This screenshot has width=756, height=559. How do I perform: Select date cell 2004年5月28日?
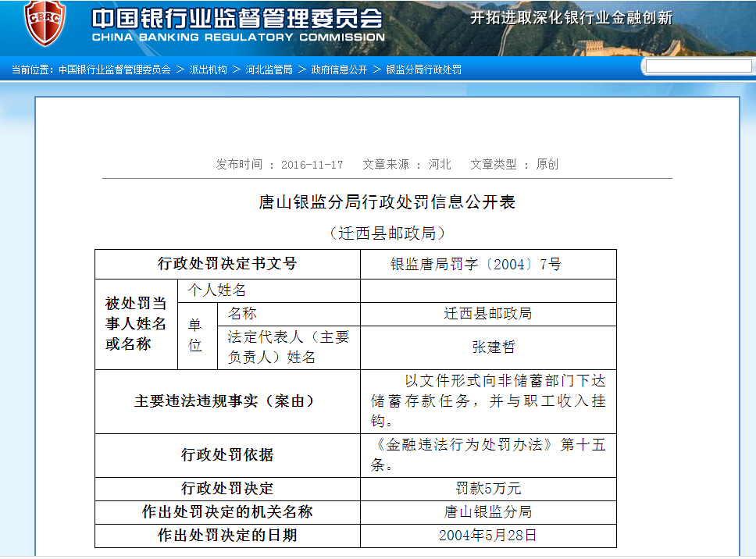point(488,536)
